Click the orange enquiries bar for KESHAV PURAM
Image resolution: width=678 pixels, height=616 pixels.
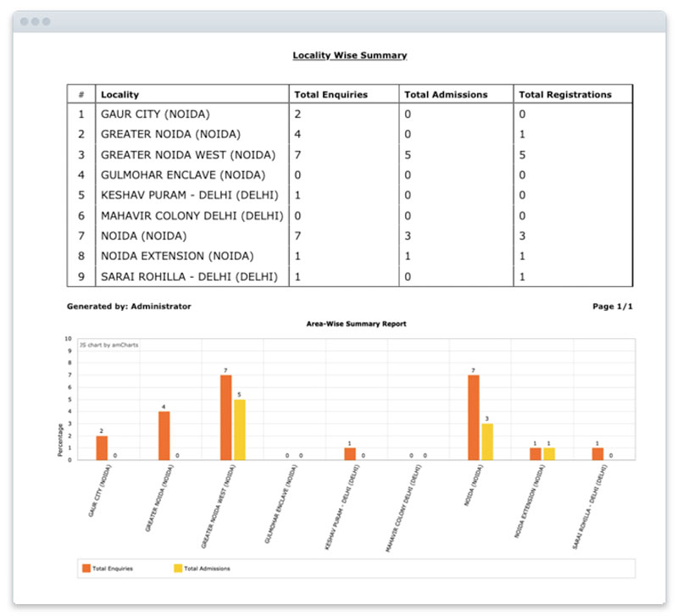pos(350,454)
